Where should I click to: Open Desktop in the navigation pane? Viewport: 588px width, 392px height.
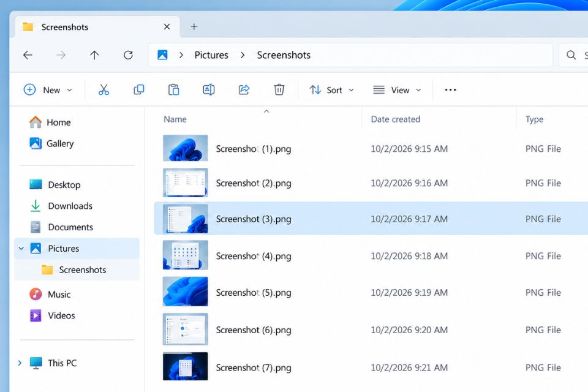pyautogui.click(x=55, y=184)
